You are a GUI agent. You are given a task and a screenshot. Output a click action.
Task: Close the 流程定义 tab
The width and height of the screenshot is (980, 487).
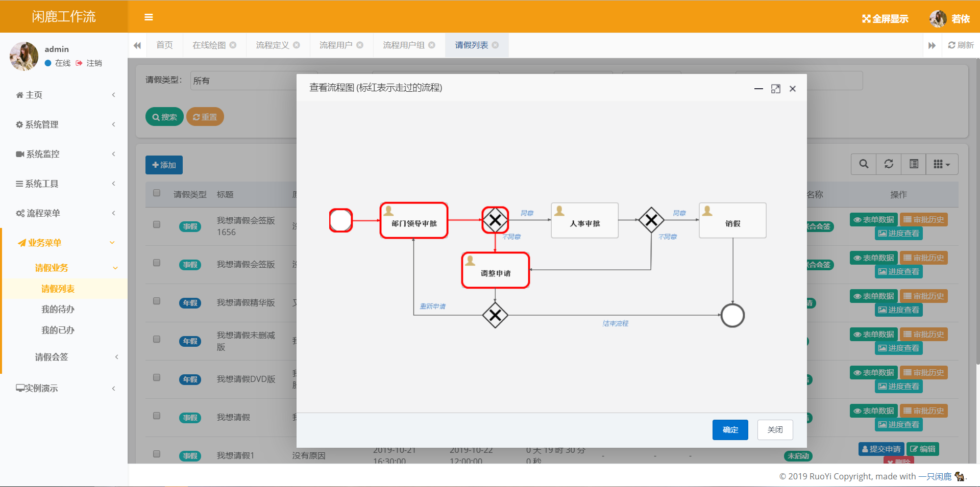point(297,45)
